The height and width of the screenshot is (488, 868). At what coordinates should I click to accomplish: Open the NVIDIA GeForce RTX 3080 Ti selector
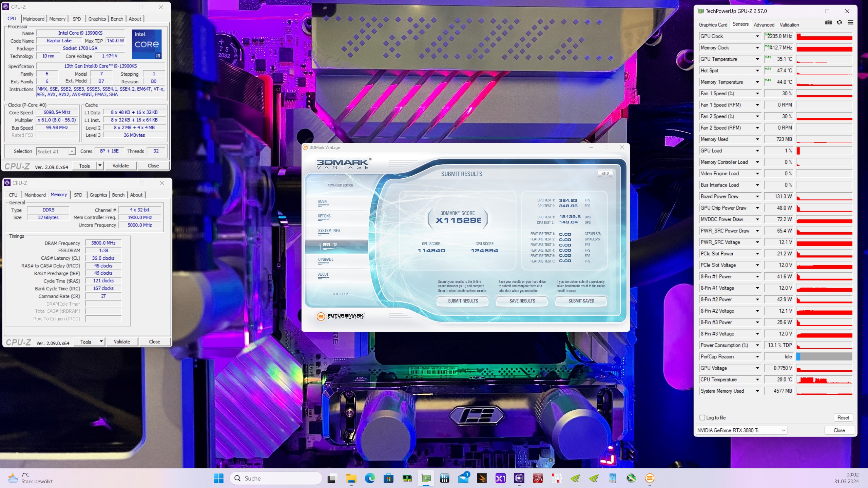coord(741,430)
